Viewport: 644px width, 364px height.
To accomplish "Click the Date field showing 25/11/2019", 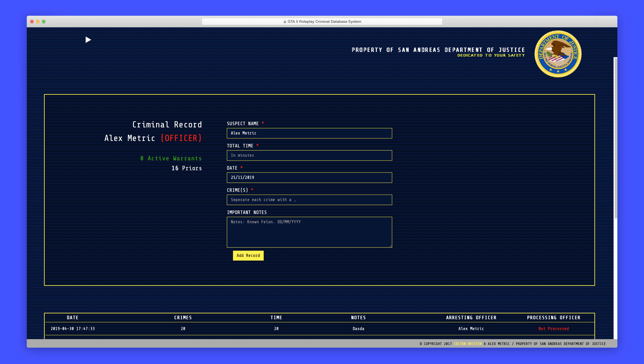I will [309, 178].
